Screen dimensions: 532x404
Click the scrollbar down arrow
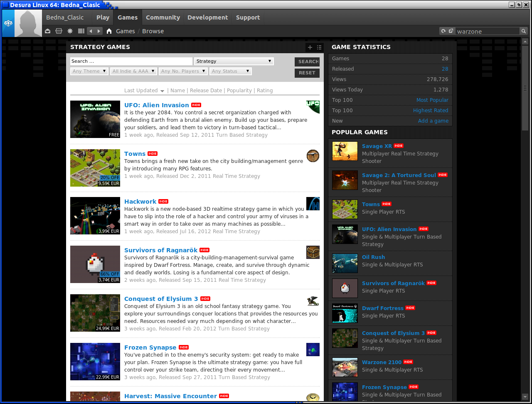click(525, 397)
